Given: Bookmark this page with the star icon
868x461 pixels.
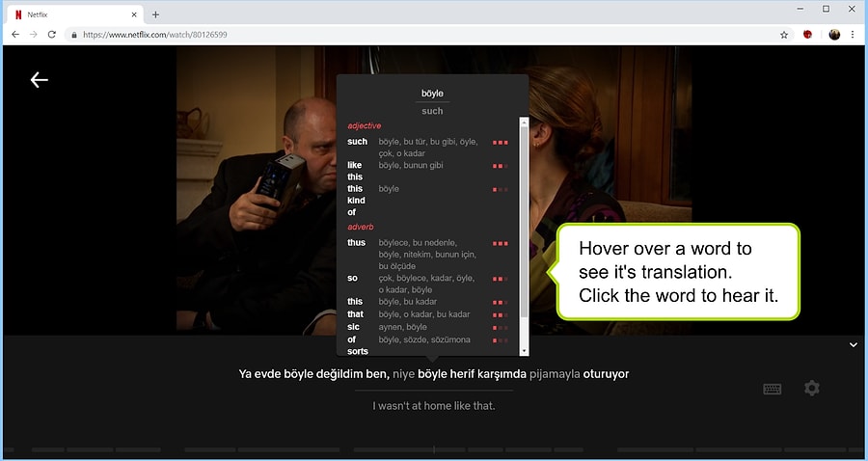Looking at the screenshot, I should pos(784,35).
